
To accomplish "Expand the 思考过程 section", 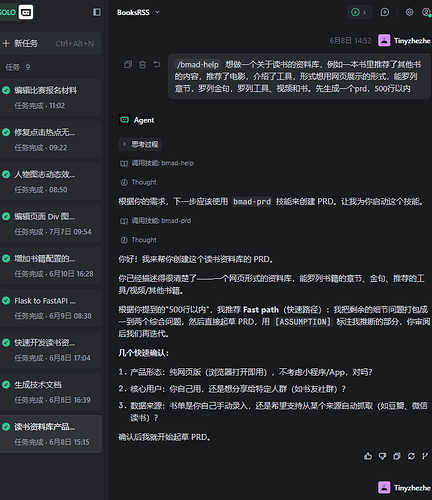I will click(x=140, y=144).
